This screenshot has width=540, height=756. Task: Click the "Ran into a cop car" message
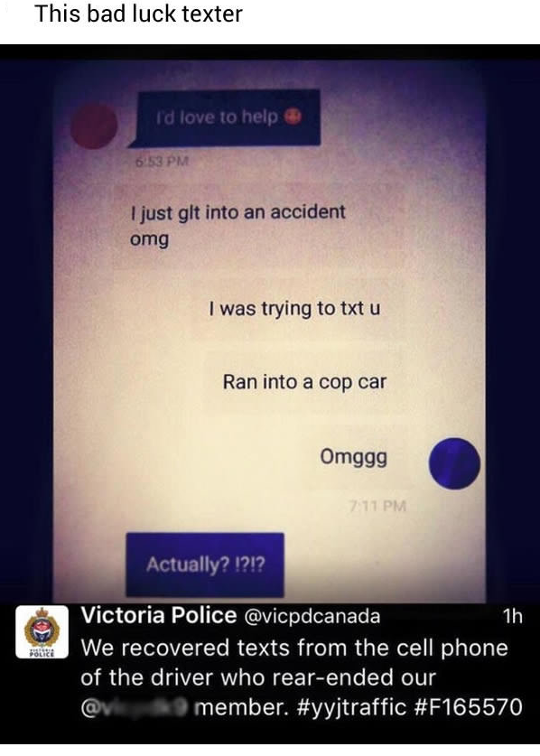(x=304, y=382)
